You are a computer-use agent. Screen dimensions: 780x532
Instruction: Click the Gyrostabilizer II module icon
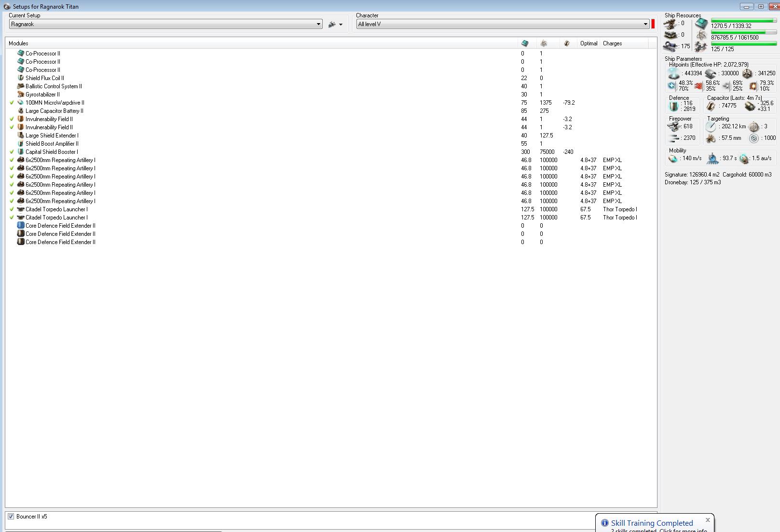[x=20, y=94]
